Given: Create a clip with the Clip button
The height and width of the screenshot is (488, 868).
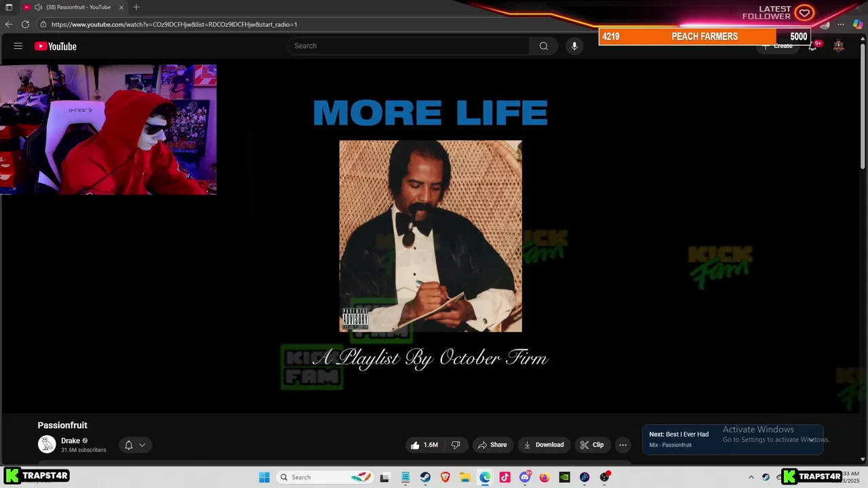Looking at the screenshot, I should pos(592,445).
